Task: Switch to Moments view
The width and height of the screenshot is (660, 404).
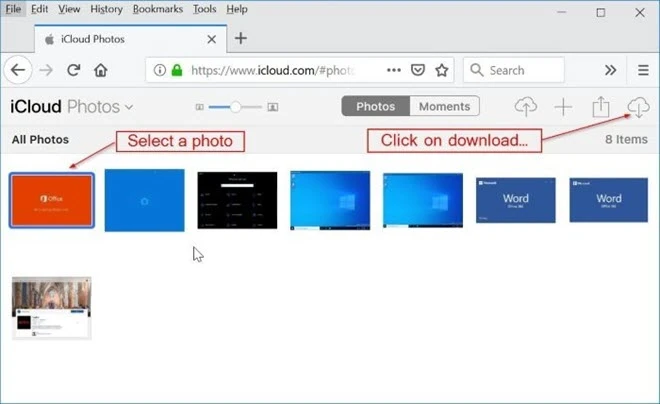Action: 444,106
